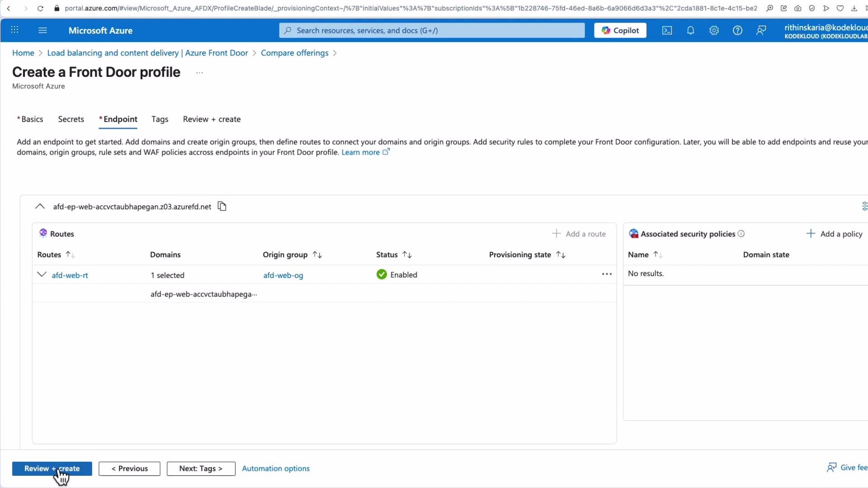
Task: Open the rithinskaria account menu
Action: [x=826, y=31]
